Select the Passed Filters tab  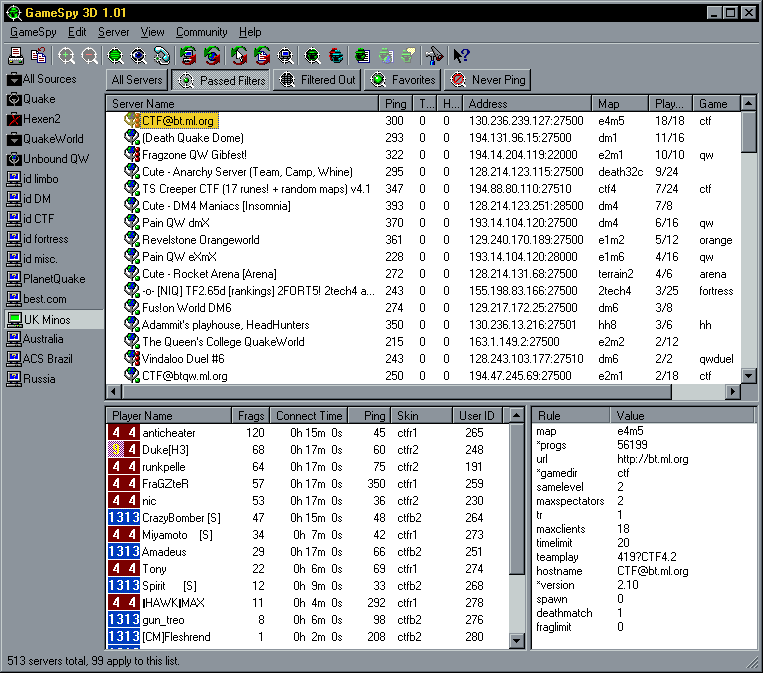coord(220,80)
